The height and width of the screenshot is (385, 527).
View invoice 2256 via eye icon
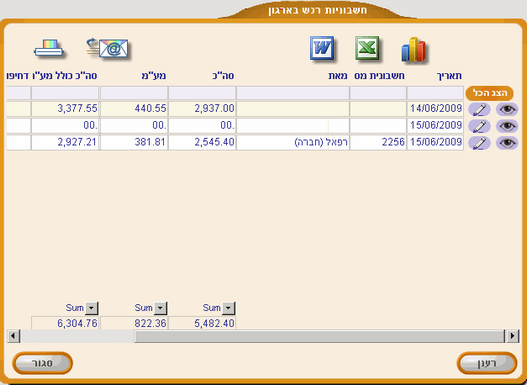[x=507, y=143]
